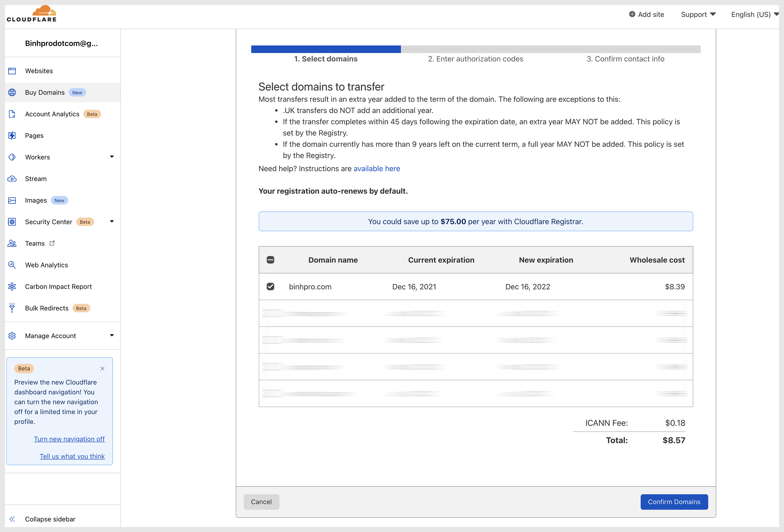Open Carbon Impact Report
The width and height of the screenshot is (784, 532).
[x=58, y=286]
